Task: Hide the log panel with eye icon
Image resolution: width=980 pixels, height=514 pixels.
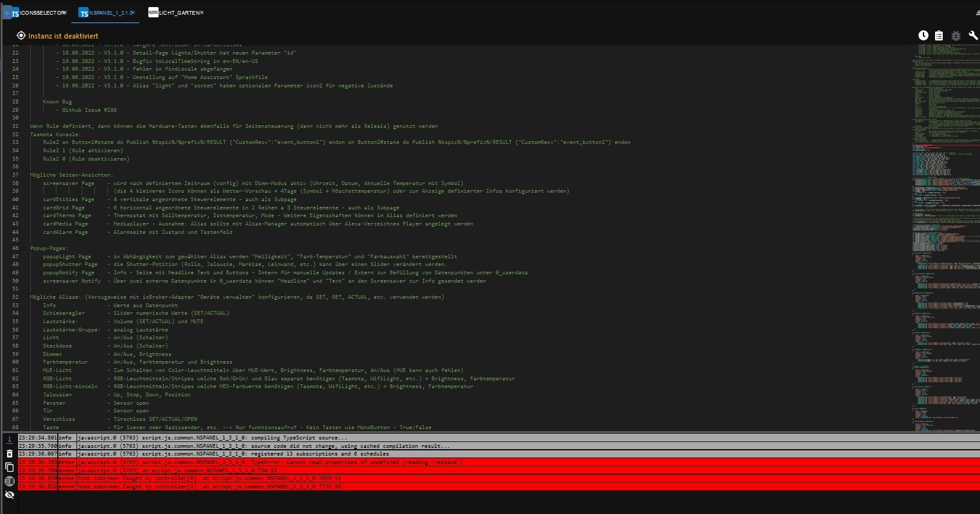Action: [x=9, y=495]
